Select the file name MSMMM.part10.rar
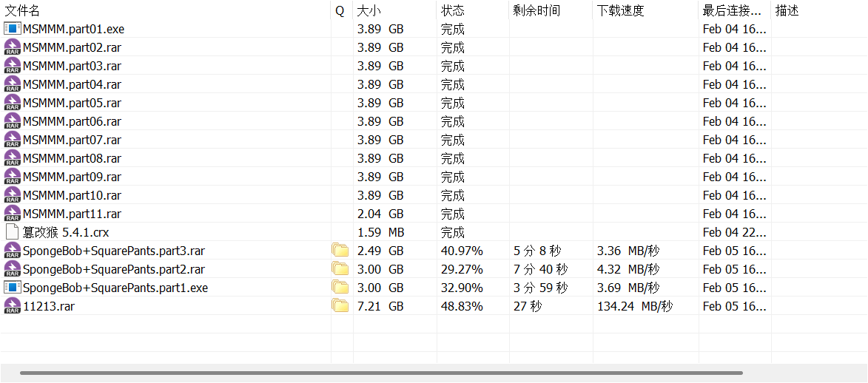Image resolution: width=868 pixels, height=383 pixels. (x=72, y=195)
